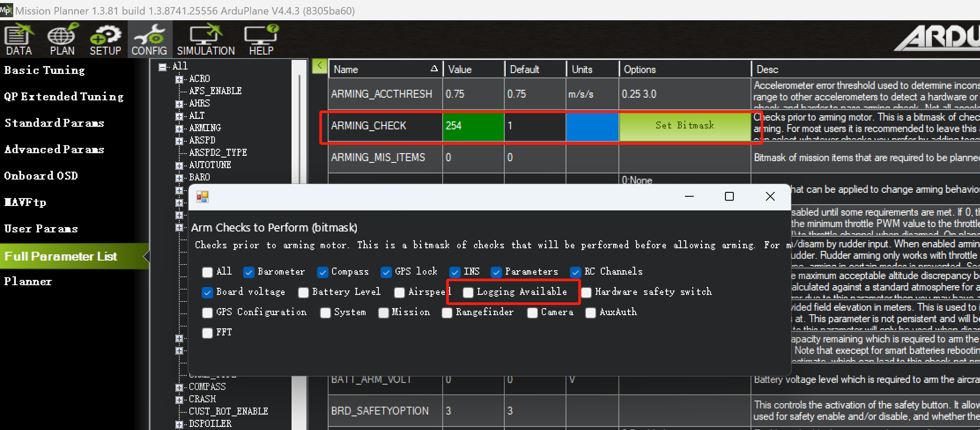
Task: Expand the ACRO parameter group
Action: (x=179, y=79)
